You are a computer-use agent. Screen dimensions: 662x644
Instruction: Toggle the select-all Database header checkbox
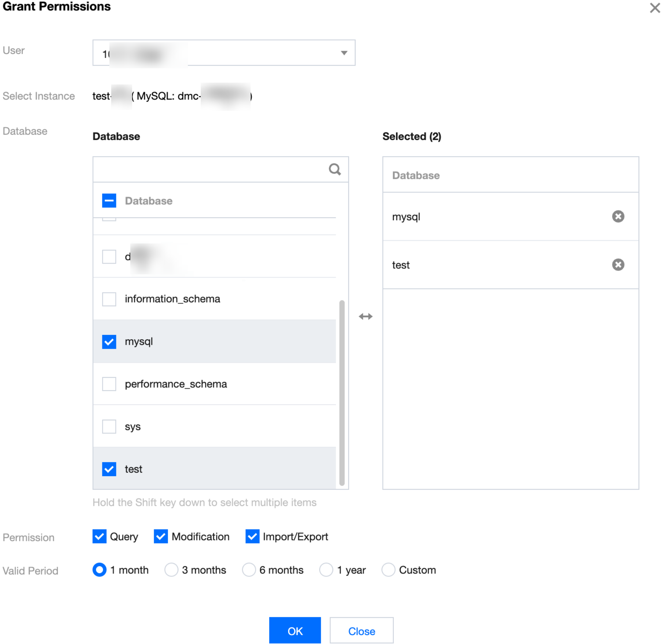click(x=109, y=201)
